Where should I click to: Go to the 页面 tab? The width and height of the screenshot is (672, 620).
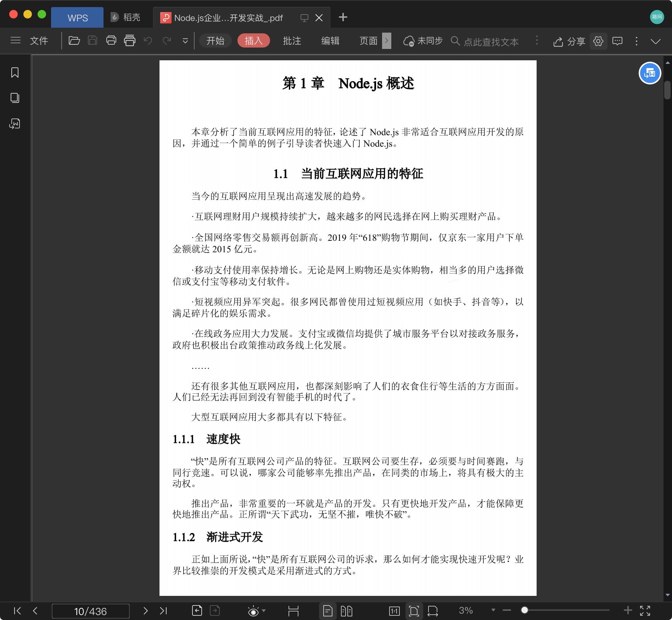(368, 41)
